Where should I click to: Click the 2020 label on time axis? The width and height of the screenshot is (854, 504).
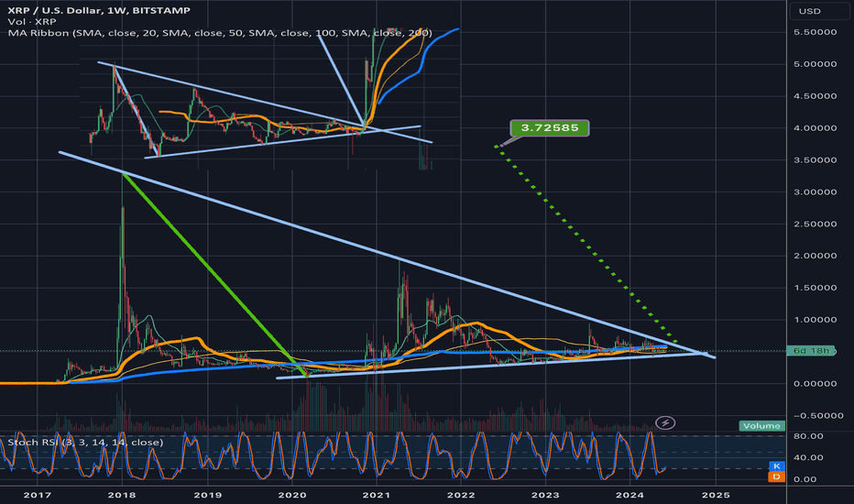(292, 495)
